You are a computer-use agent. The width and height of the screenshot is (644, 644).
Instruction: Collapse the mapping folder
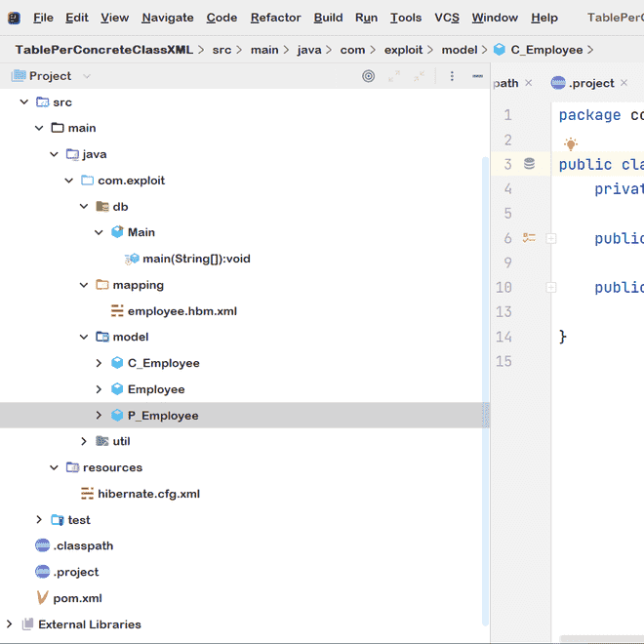84,285
